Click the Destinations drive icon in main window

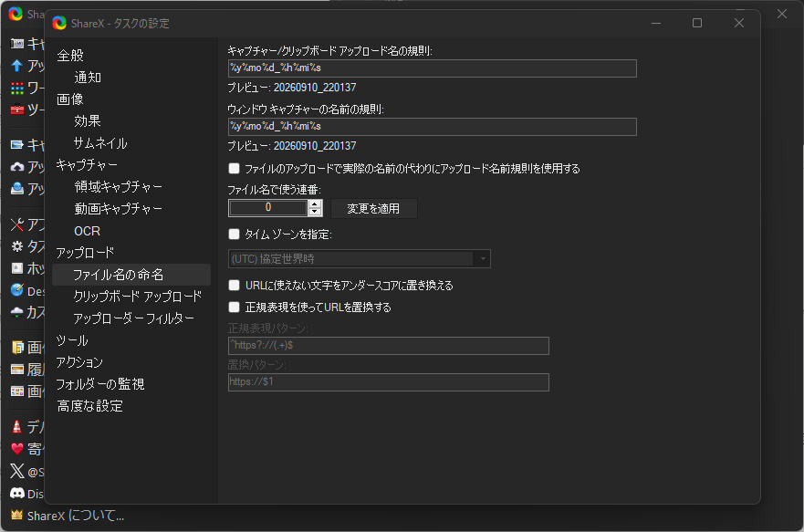(17, 189)
